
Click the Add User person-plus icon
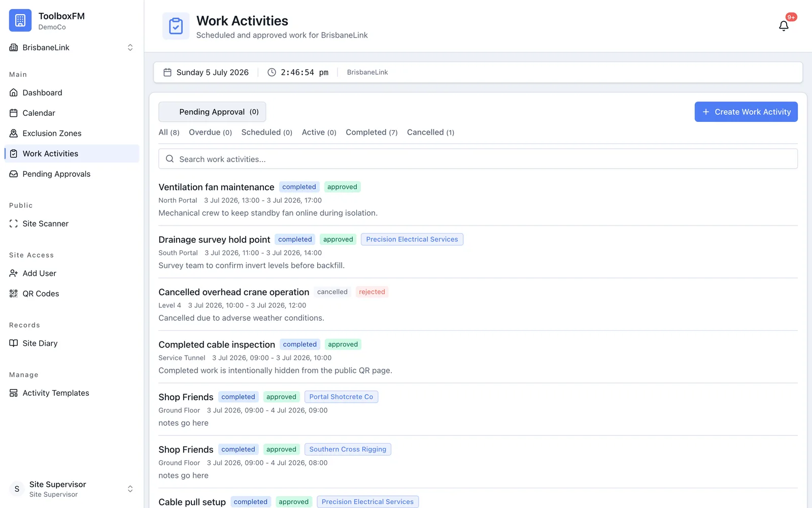14,273
